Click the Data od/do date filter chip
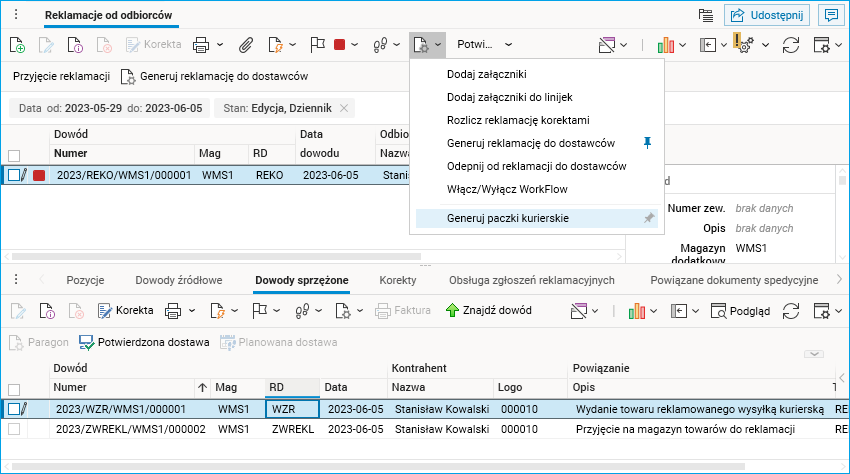 tap(110, 108)
